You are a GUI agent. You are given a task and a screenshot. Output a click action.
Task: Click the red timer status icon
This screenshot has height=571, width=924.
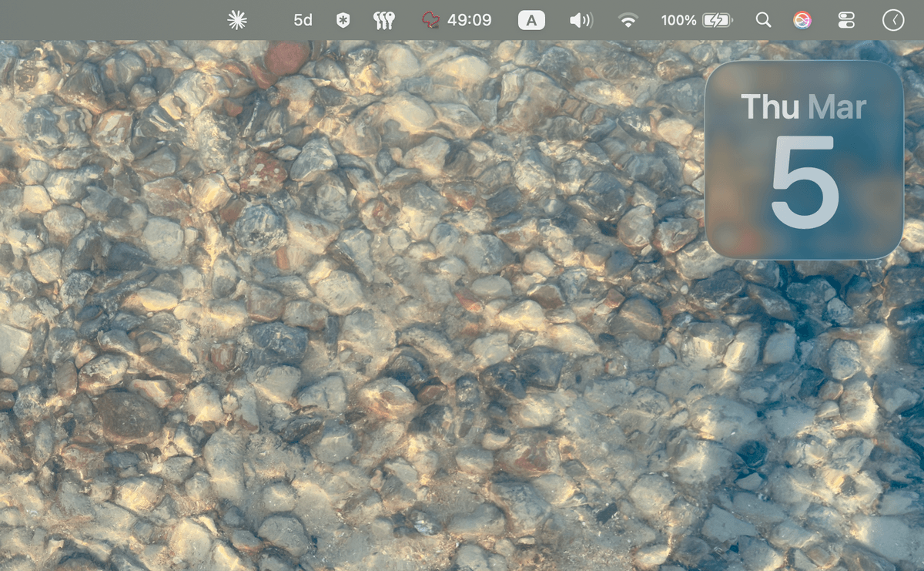tap(431, 20)
